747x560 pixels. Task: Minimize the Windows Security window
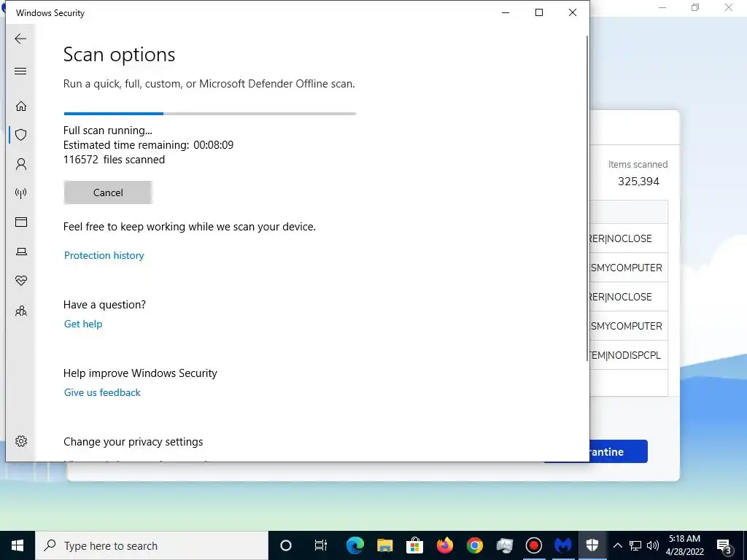click(506, 12)
